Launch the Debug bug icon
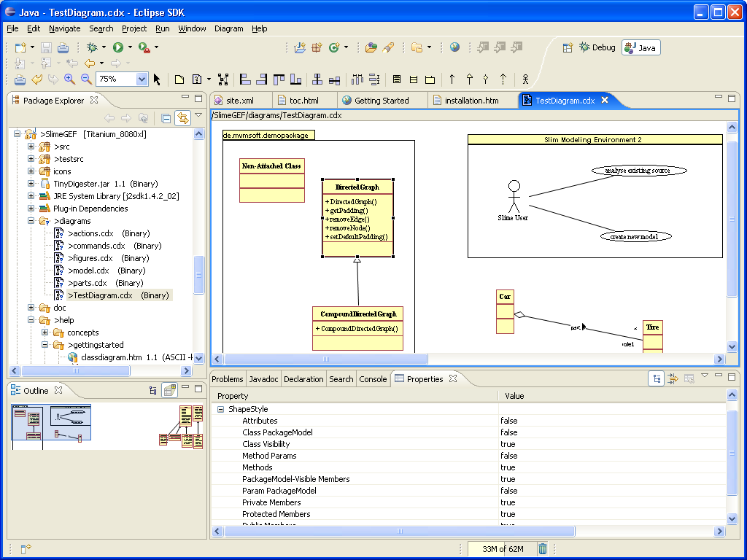747x560 pixels. point(92,47)
